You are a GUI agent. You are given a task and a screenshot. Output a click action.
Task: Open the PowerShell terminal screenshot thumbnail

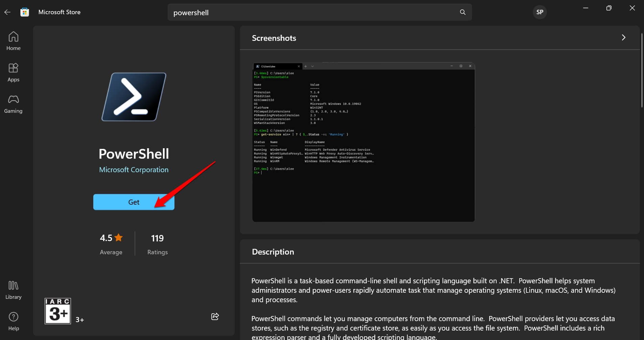(x=363, y=142)
